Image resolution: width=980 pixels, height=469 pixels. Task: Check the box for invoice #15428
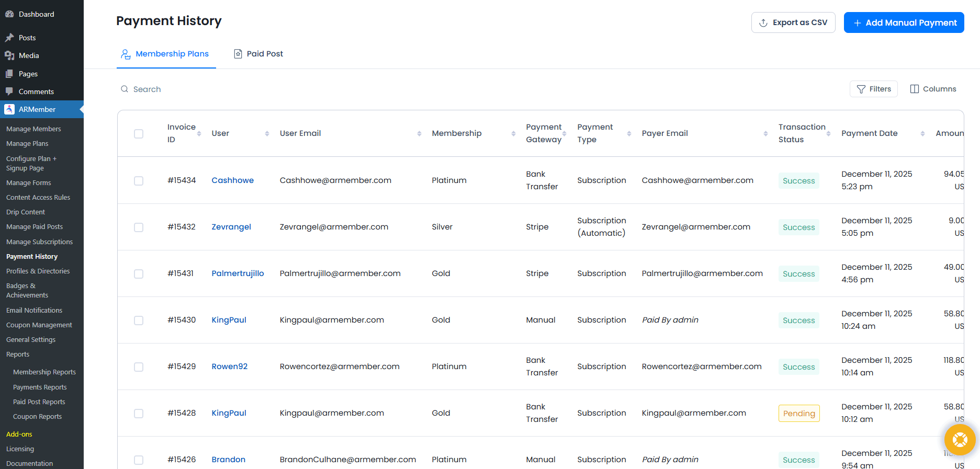[x=139, y=414]
